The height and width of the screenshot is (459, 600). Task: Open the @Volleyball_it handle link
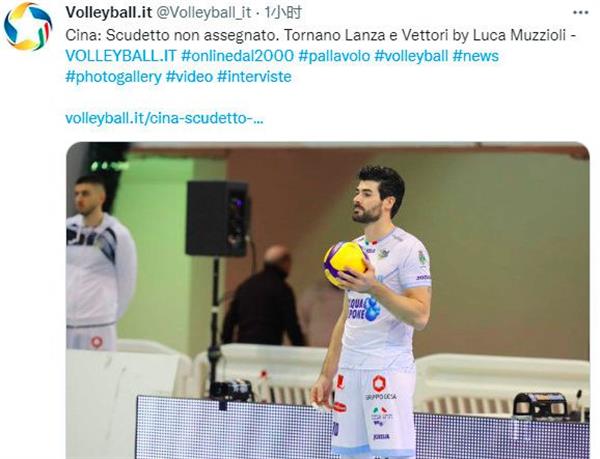pyautogui.click(x=204, y=13)
